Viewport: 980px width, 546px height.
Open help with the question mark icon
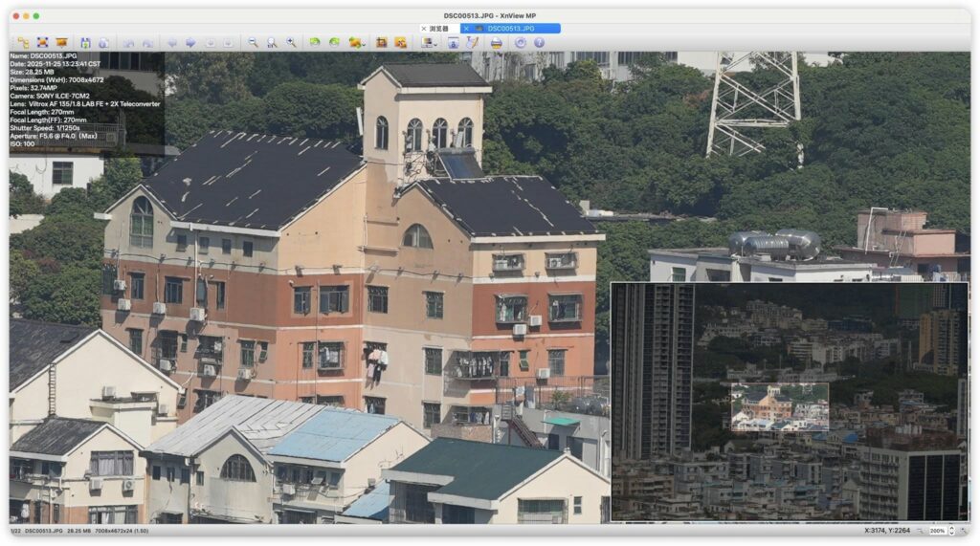[x=539, y=43]
